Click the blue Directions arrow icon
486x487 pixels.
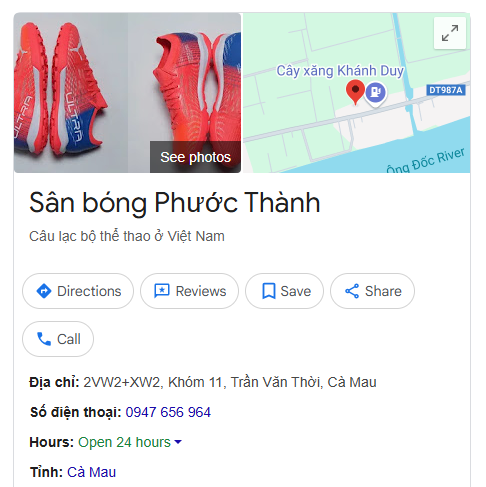pyautogui.click(x=44, y=291)
